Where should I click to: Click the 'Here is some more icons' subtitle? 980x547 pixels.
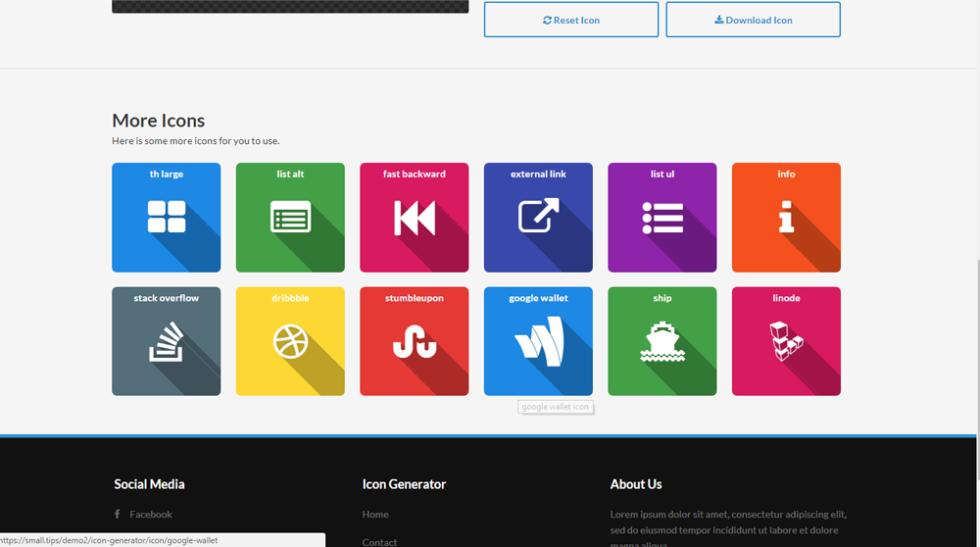[x=196, y=140]
